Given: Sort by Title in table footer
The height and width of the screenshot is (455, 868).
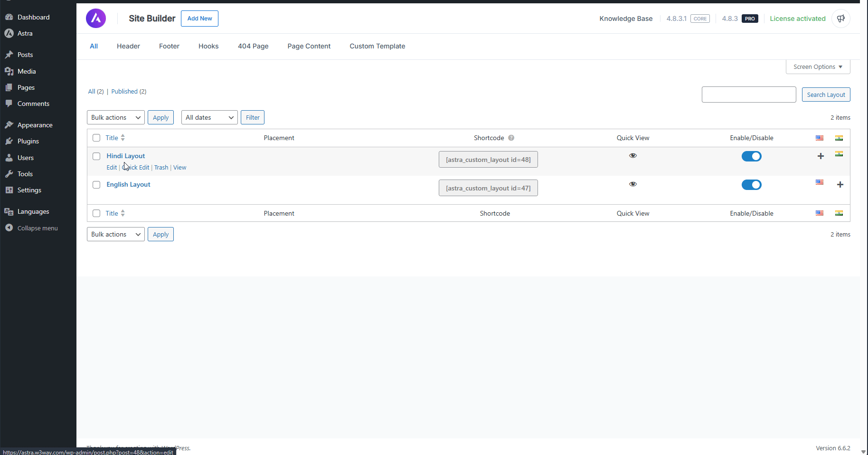Looking at the screenshot, I should click(115, 213).
